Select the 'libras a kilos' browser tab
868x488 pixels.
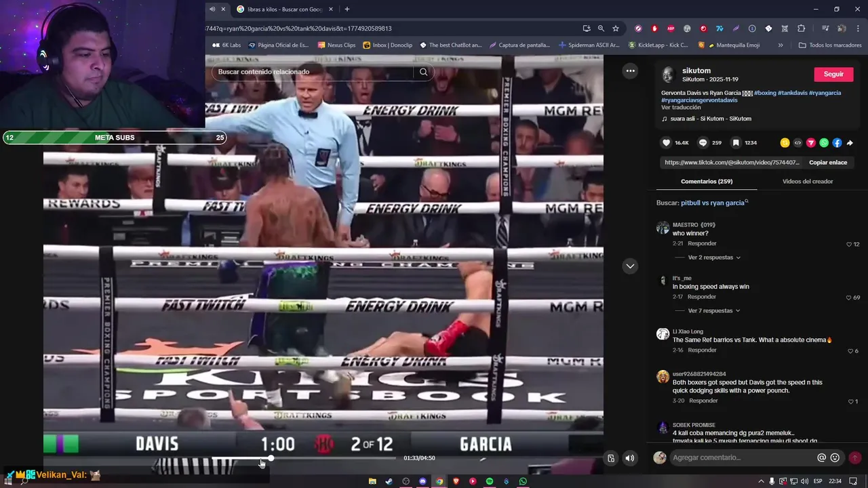click(285, 9)
